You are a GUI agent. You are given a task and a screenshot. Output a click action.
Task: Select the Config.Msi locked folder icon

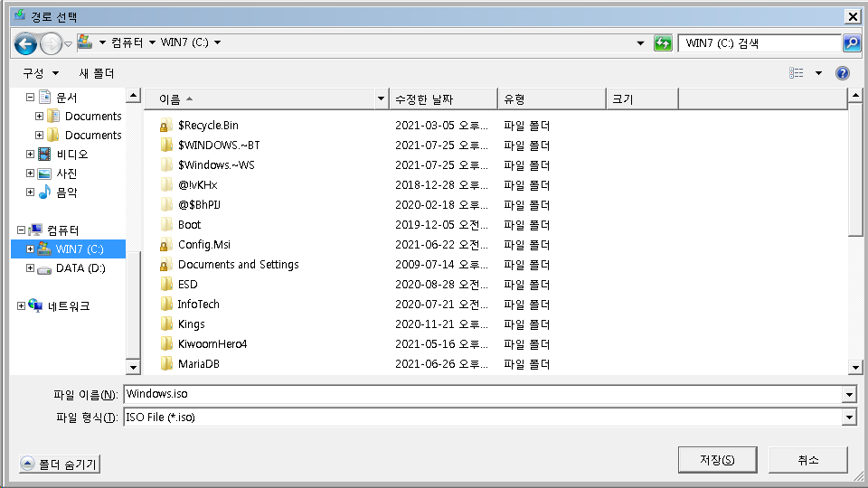click(x=165, y=245)
